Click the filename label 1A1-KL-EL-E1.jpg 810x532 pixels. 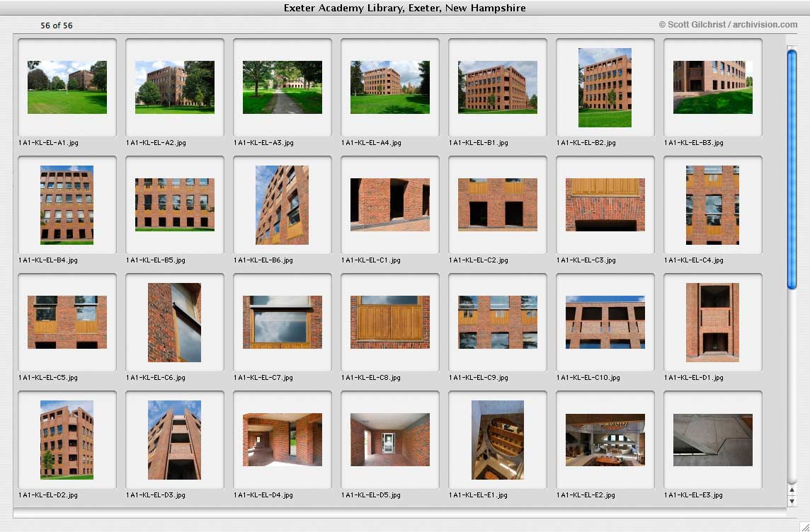tap(478, 495)
